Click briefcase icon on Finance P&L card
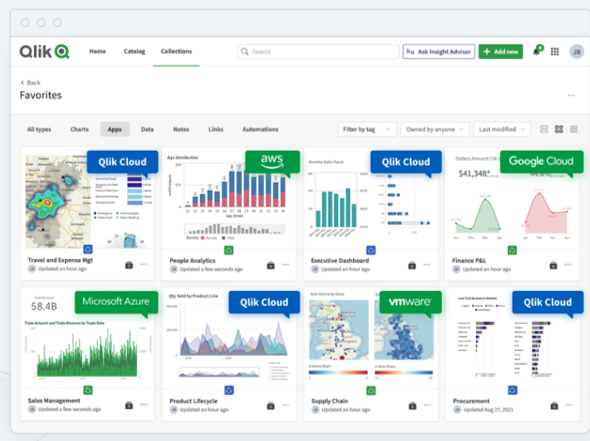 coord(553,266)
